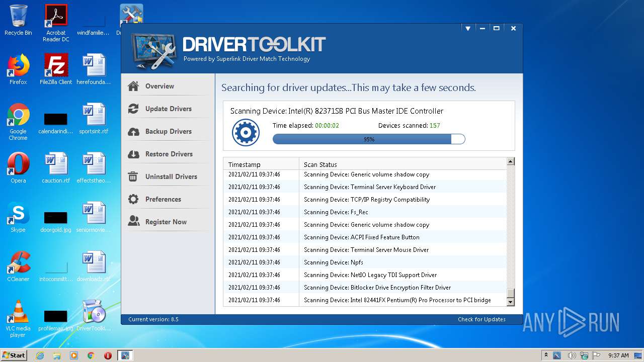Screen dimensions: 644x362
Task: Show hidden system tray icons
Action: pos(546,355)
